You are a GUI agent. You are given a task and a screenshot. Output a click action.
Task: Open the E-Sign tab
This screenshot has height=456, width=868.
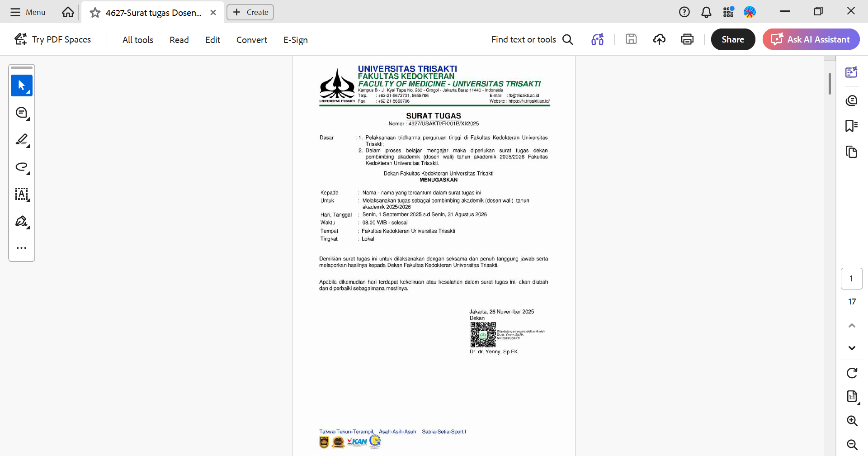click(x=296, y=40)
